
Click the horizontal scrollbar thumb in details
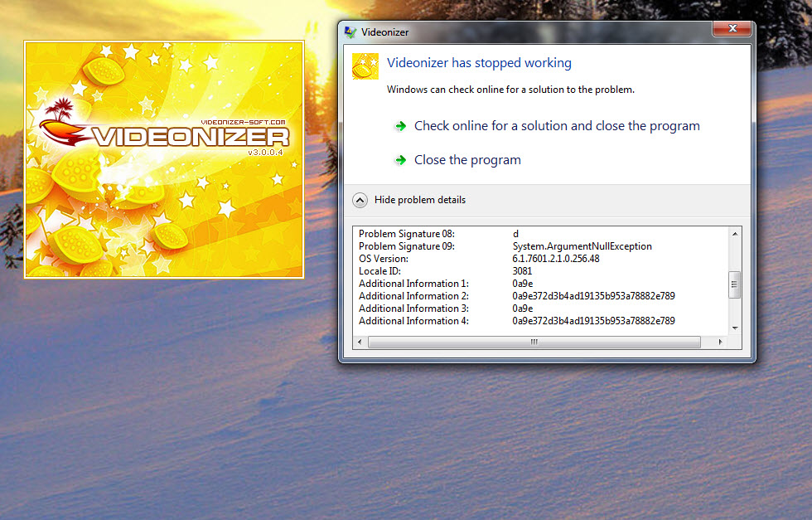(534, 343)
